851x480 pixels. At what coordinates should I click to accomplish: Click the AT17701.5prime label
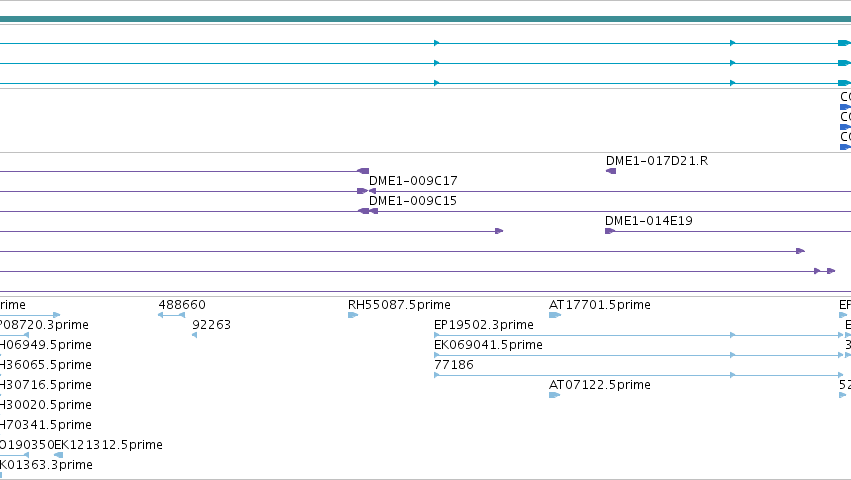(600, 305)
